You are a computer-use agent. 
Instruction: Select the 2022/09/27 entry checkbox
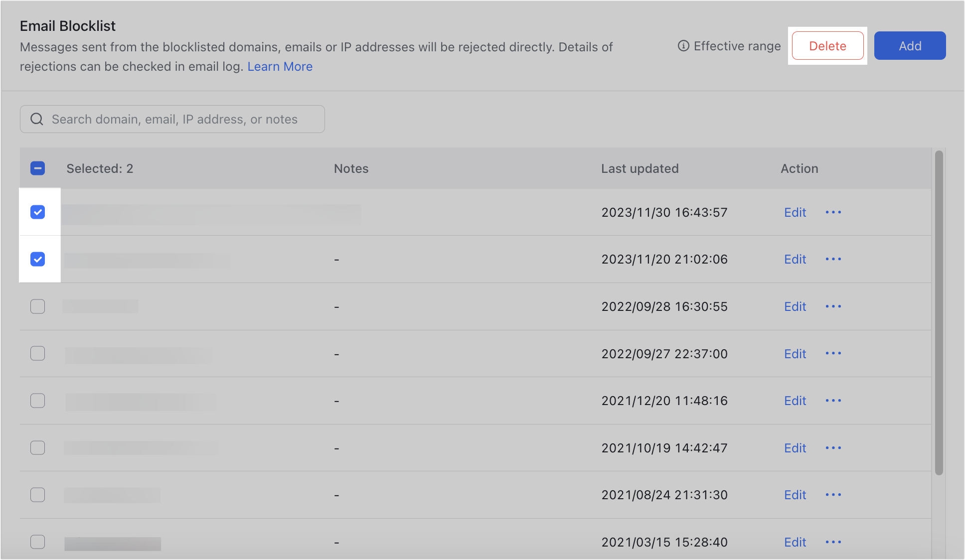coord(38,353)
